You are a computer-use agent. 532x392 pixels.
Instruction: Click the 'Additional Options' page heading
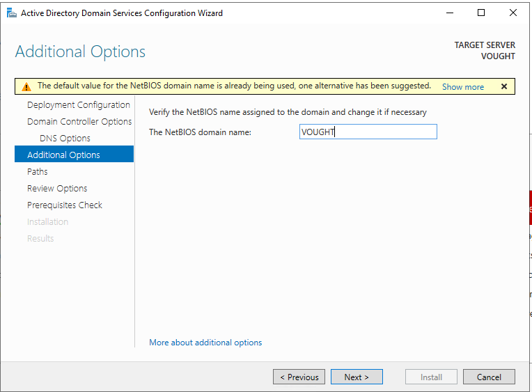[80, 52]
